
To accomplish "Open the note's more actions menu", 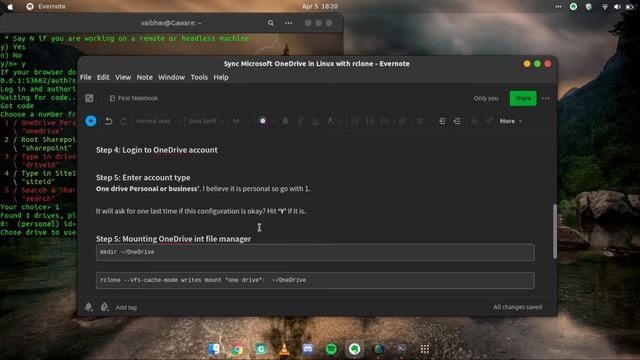I will click(546, 98).
